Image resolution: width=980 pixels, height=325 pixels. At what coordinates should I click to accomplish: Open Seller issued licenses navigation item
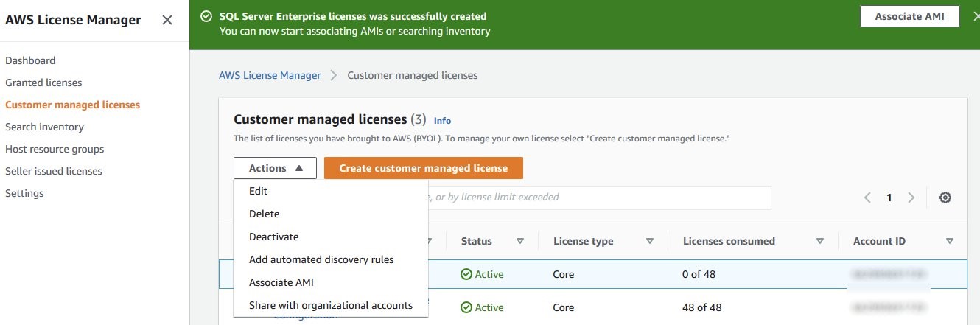click(x=54, y=171)
